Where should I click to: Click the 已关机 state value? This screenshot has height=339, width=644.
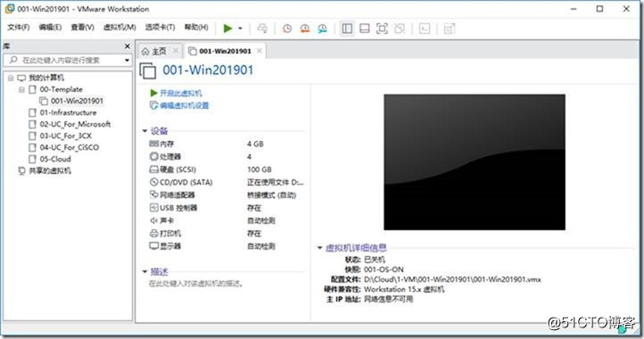point(375,260)
